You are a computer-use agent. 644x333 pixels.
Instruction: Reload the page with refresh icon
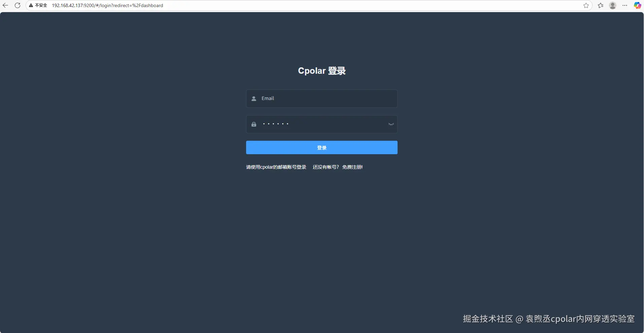pos(18,5)
